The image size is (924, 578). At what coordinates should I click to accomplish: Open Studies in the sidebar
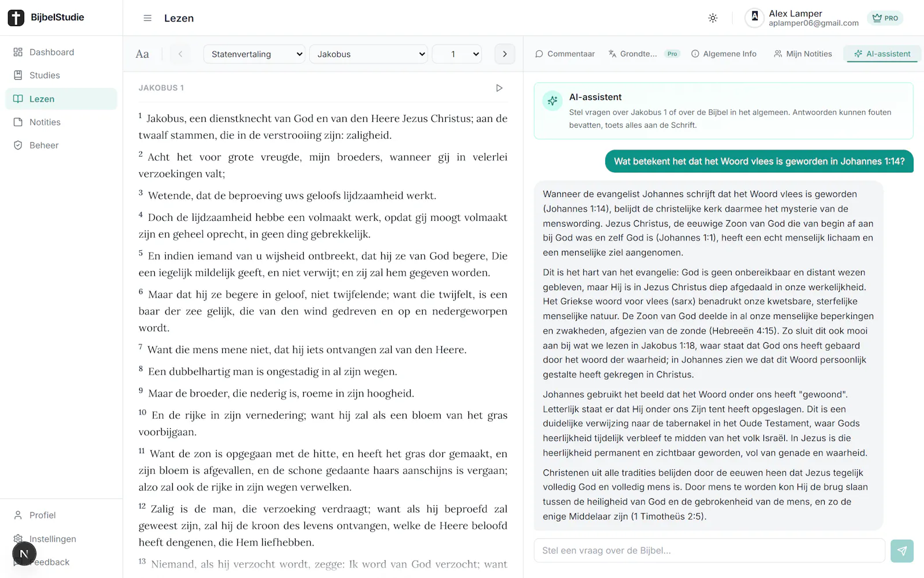[x=61, y=75]
